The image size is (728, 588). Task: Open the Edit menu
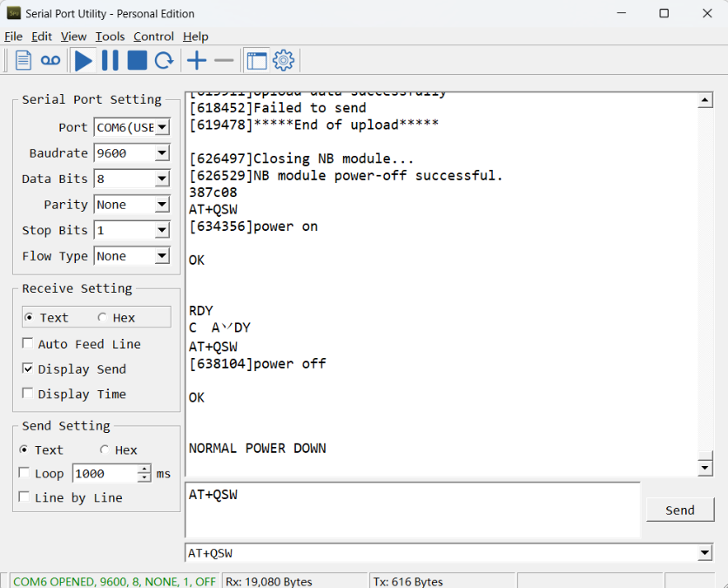[x=41, y=37]
